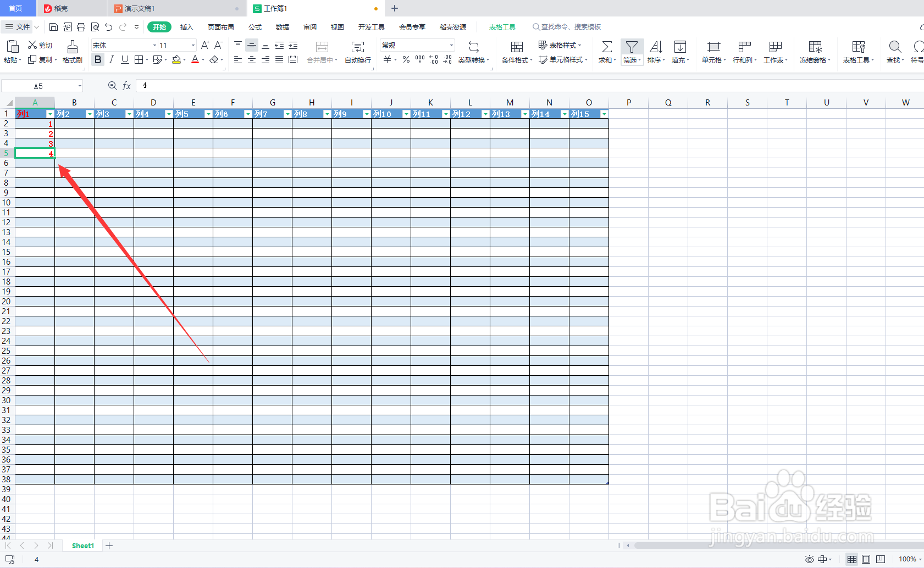The width and height of the screenshot is (924, 568).
Task: Switch to the 视图 ribbon tab
Action: pyautogui.click(x=337, y=27)
